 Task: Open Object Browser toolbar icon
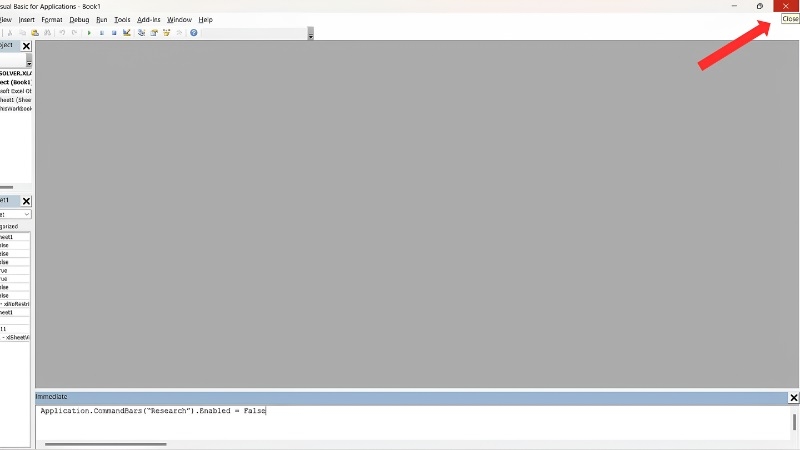166,33
